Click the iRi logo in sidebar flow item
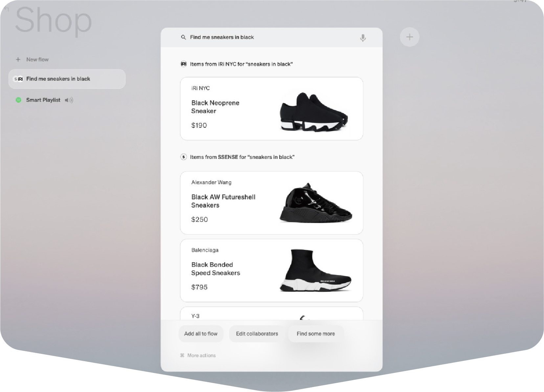Screen dimensions: 544x392 tap(20, 79)
